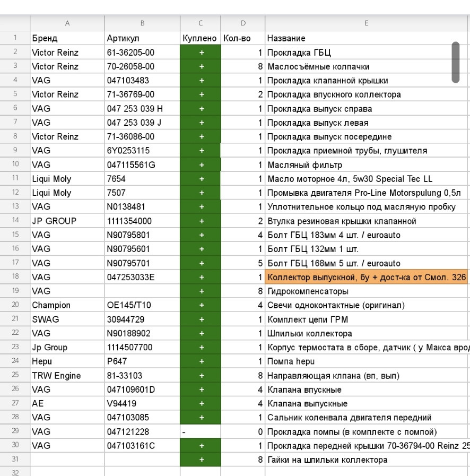Click 'JP GROUP' brand cell
This screenshot has height=476, width=470.
67,221
